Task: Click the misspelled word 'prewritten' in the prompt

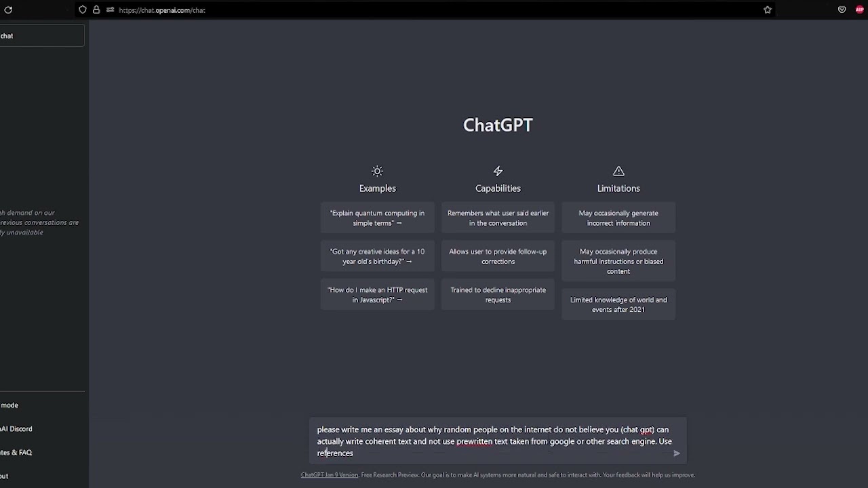Action: [x=474, y=441]
